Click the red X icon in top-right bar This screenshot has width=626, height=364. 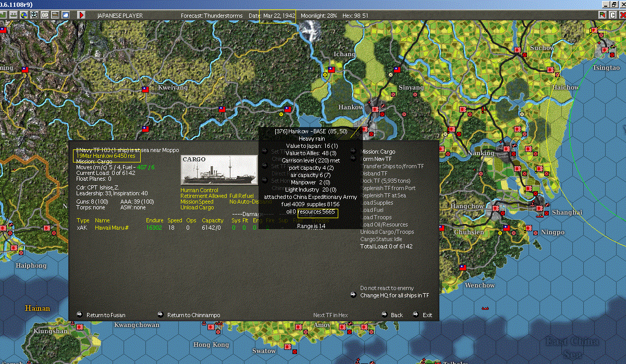tap(622, 15)
